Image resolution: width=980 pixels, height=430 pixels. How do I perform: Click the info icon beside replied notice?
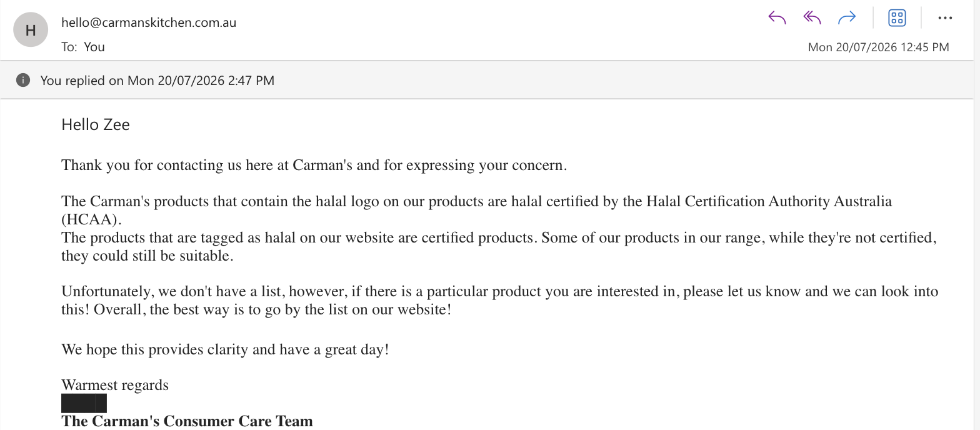point(23,80)
